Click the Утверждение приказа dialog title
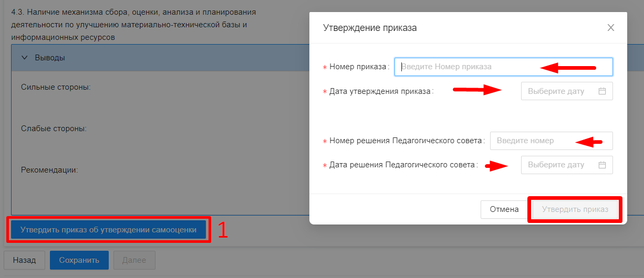This screenshot has height=278, width=644. pos(370,28)
